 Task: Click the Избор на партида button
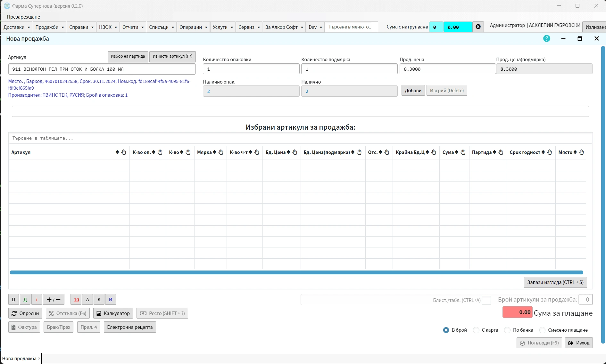tap(128, 56)
